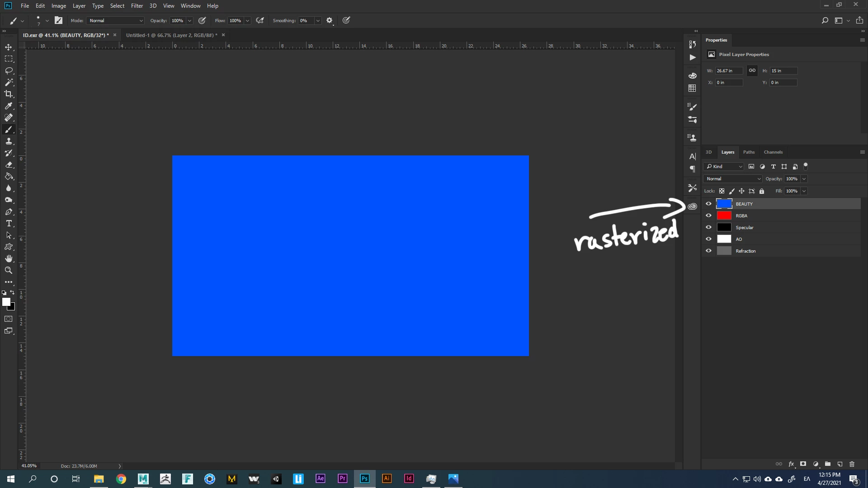Click the width W input field
Image resolution: width=868 pixels, height=488 pixels.
728,70
